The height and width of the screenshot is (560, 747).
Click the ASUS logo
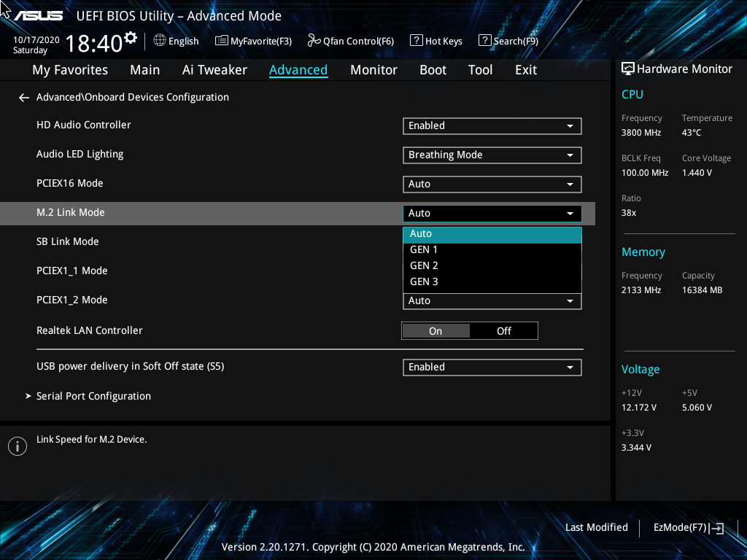tap(38, 16)
